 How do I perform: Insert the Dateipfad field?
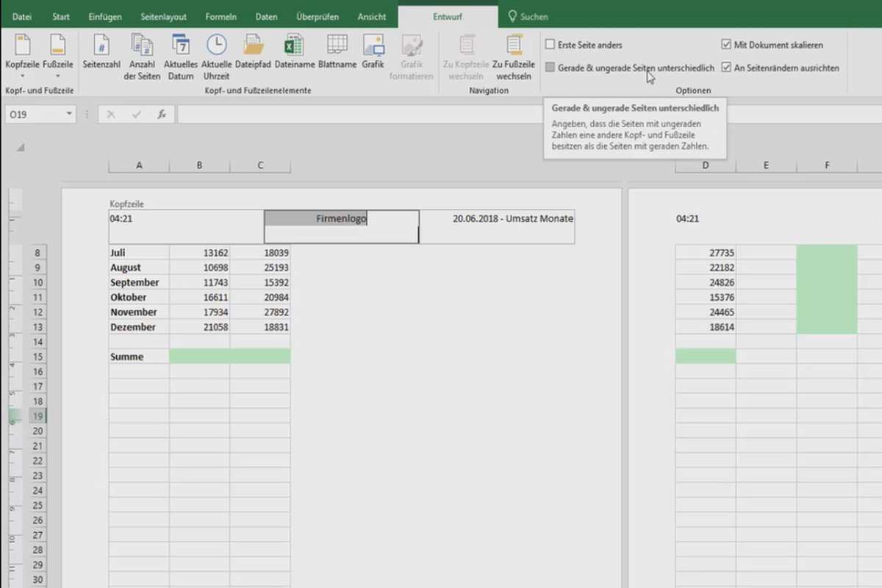pos(254,53)
